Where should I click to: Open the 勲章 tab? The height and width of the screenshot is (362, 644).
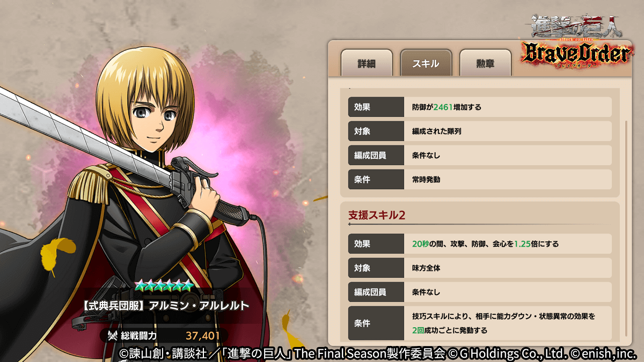click(x=485, y=63)
